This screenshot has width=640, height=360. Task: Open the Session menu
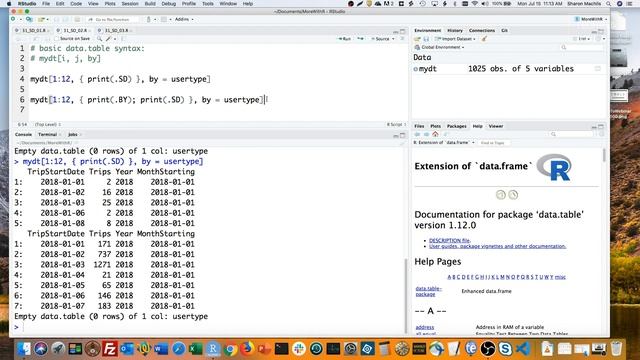pos(130,3)
